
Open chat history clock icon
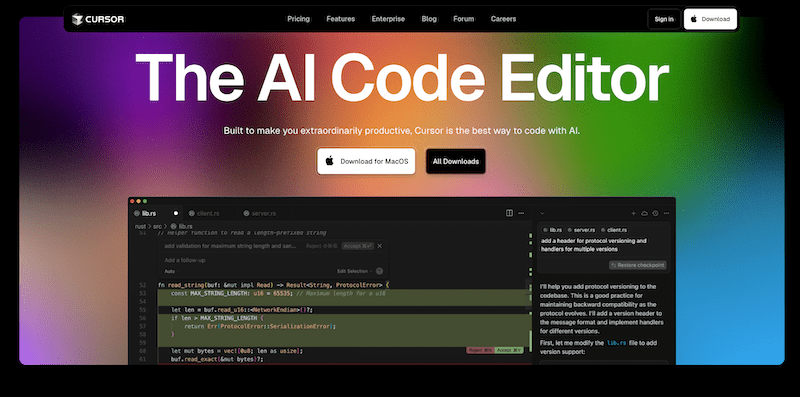(656, 213)
